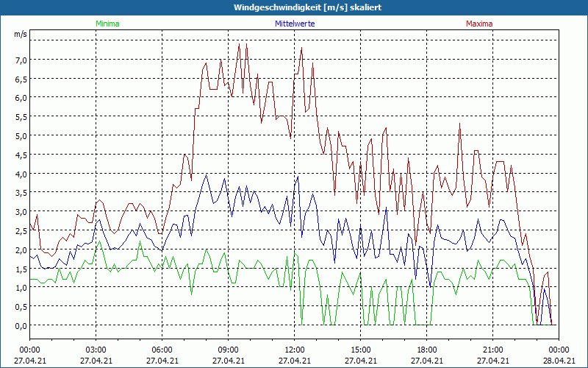Select the 15:00 time axis marker
The width and height of the screenshot is (588, 368).
360,350
